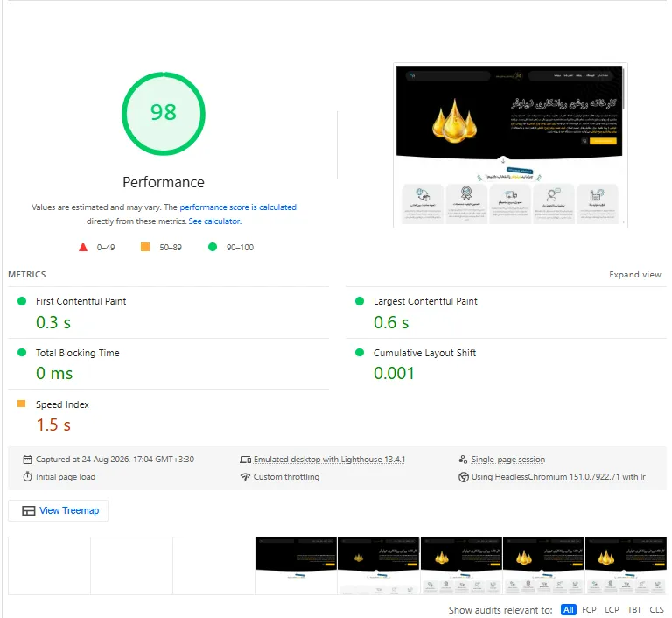
Task: Select the All audits filter
Action: (568, 610)
